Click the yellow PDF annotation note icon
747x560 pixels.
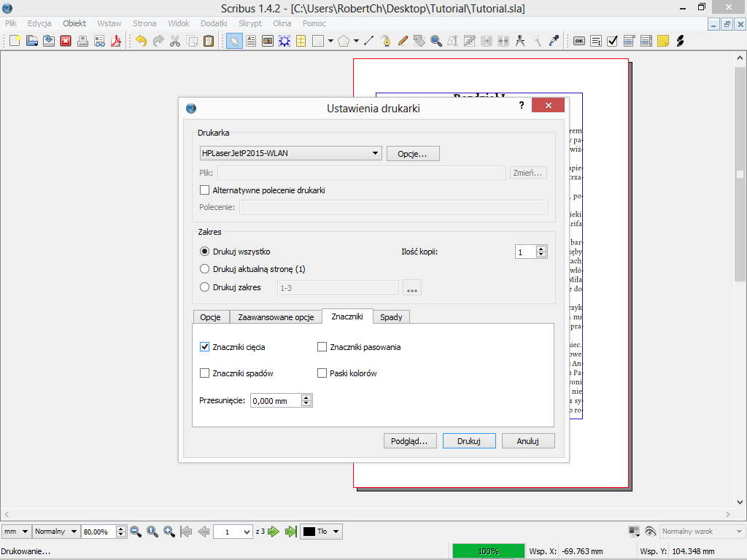(x=662, y=41)
